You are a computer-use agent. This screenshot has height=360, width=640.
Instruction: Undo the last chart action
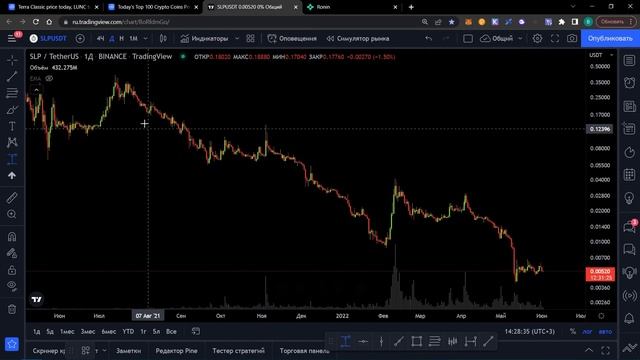[x=429, y=38]
